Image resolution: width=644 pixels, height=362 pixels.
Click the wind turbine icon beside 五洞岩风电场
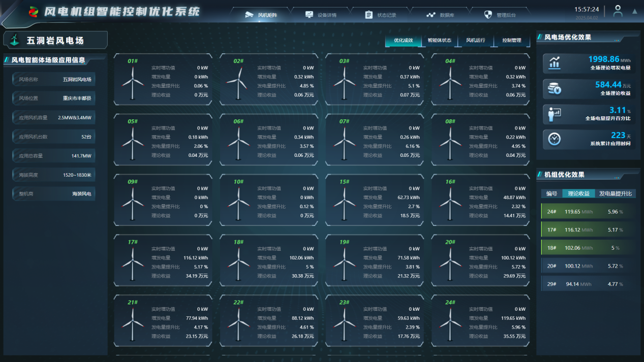[15, 40]
